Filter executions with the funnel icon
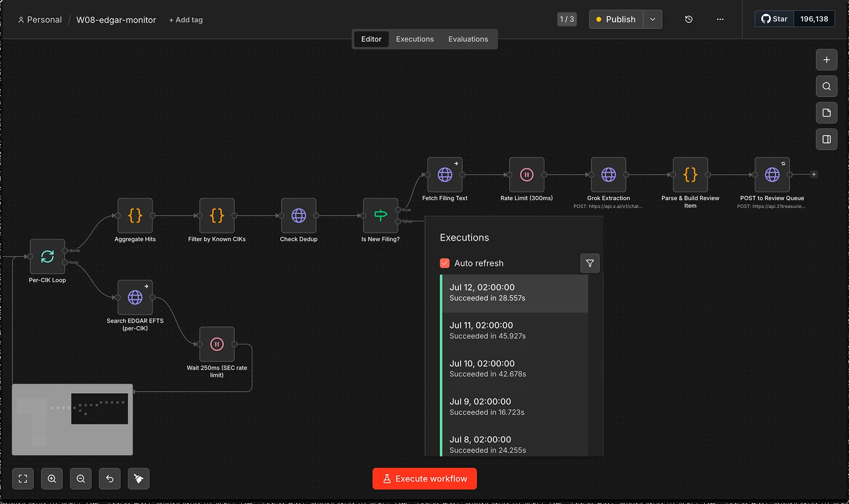 point(590,263)
